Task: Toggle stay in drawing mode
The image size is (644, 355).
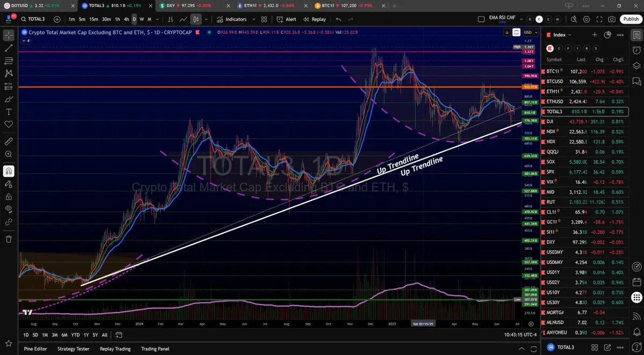Action: [x=9, y=184]
